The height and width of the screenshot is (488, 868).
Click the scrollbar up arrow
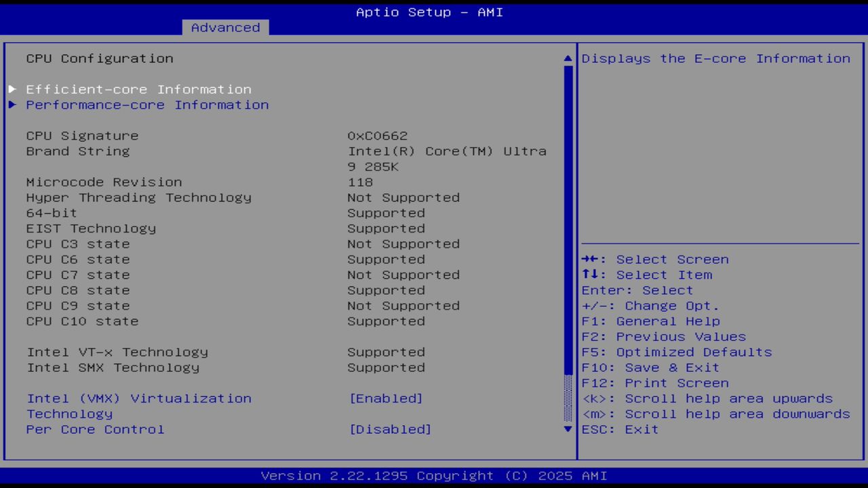(567, 58)
